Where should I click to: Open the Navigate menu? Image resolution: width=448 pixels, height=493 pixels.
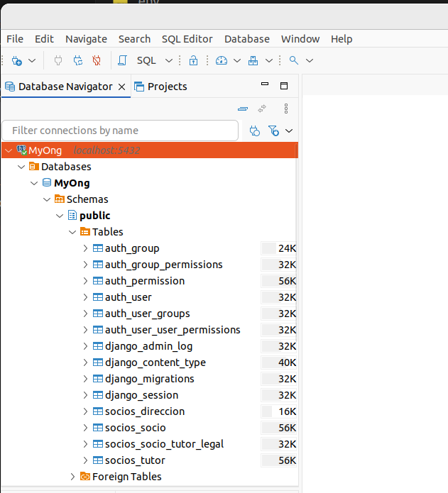pyautogui.click(x=86, y=39)
